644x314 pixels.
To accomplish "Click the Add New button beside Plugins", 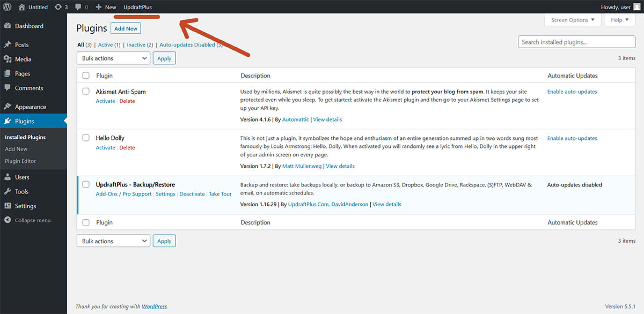I will [x=126, y=28].
